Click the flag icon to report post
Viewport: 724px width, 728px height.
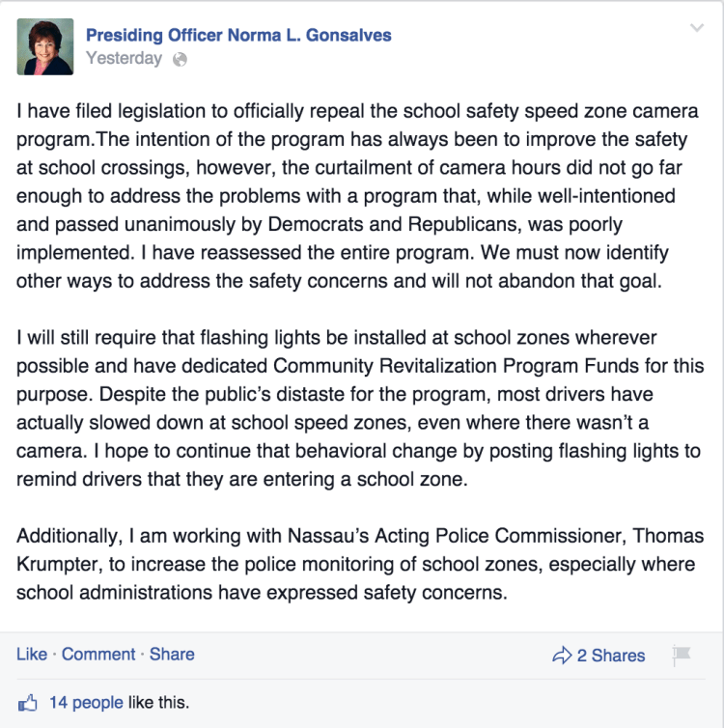pyautogui.click(x=682, y=655)
